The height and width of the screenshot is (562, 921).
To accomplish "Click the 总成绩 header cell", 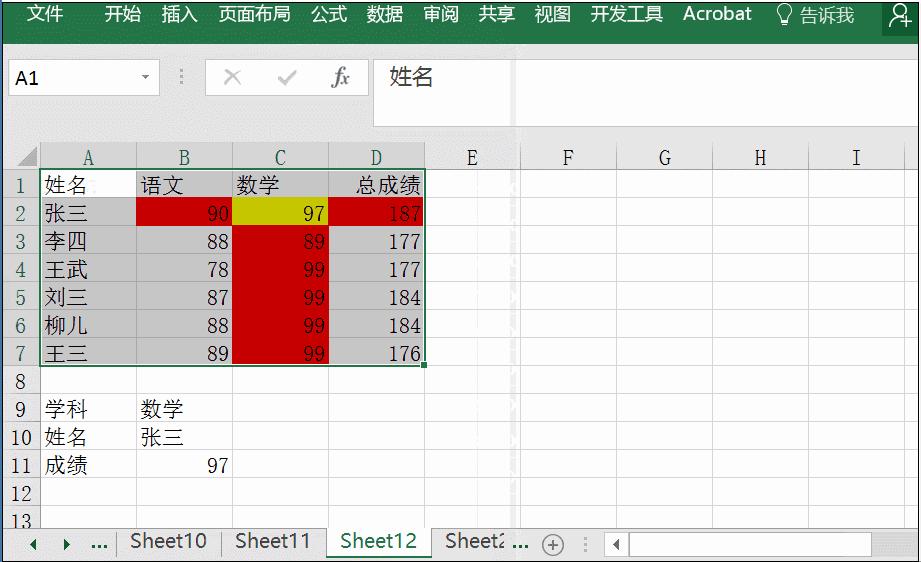I will (376, 185).
